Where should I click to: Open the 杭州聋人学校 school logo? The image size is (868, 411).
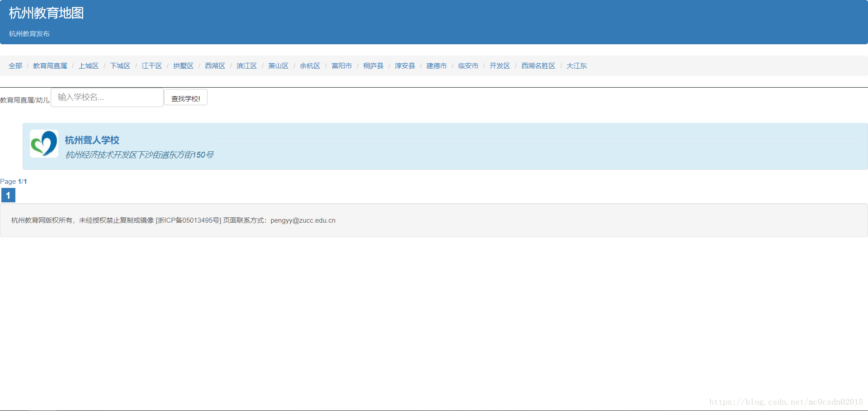click(44, 144)
